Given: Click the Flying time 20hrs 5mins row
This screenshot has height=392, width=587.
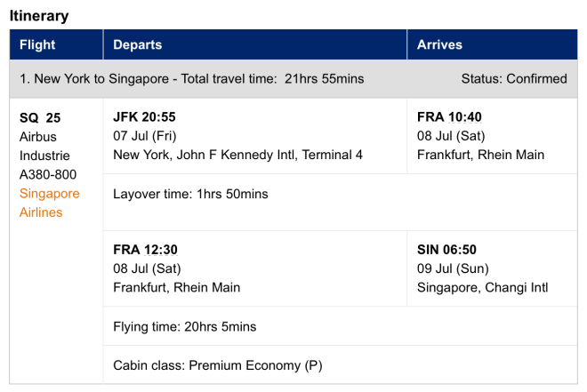Looking at the screenshot, I should click(184, 326).
